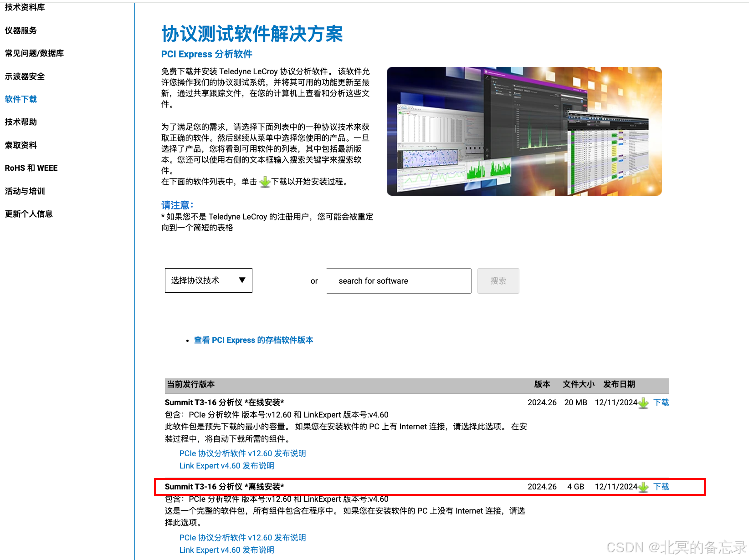Click the protocol analyzer software banner image

coord(524,131)
